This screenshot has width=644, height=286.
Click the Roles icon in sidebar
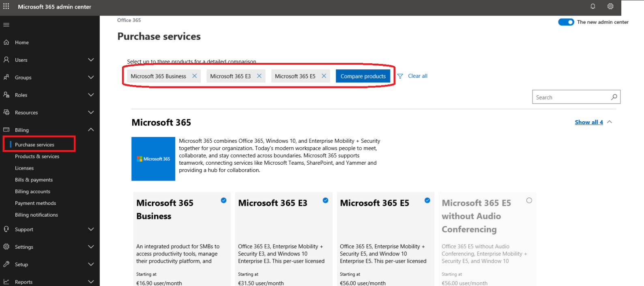[6, 95]
